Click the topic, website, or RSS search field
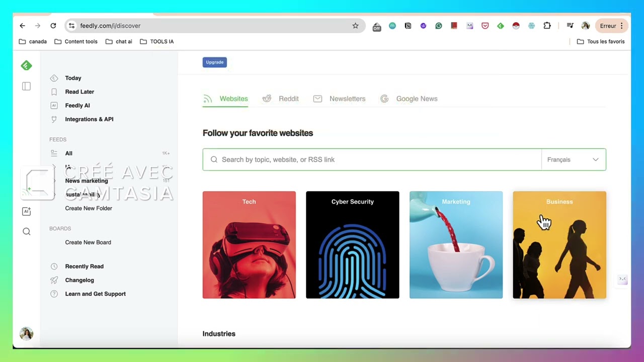The width and height of the screenshot is (644, 362). pos(372,159)
